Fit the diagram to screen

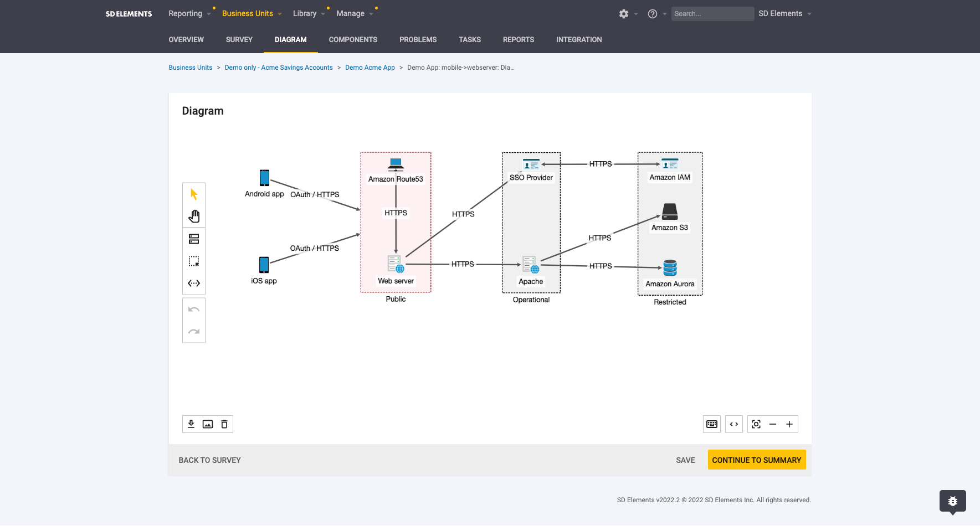pyautogui.click(x=756, y=424)
